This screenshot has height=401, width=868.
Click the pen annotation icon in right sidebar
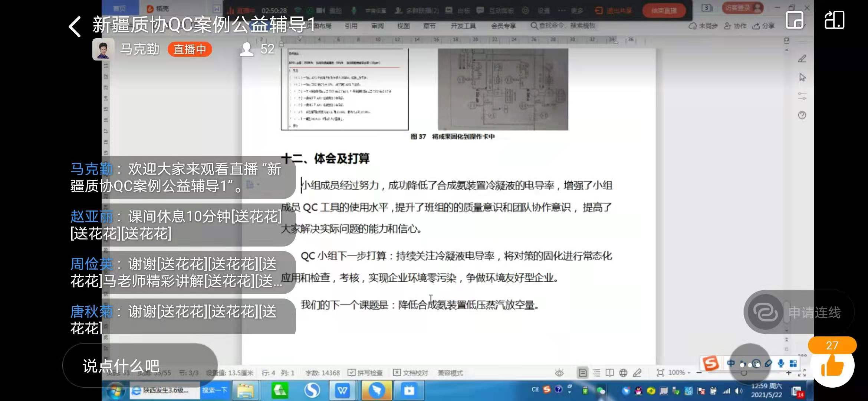point(802,59)
